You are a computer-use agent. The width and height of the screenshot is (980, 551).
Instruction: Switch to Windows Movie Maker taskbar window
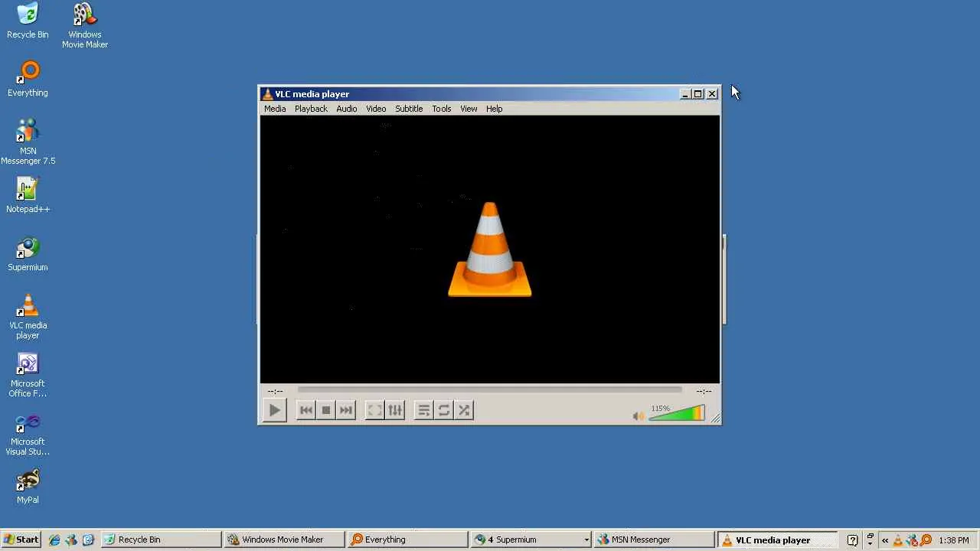point(284,540)
